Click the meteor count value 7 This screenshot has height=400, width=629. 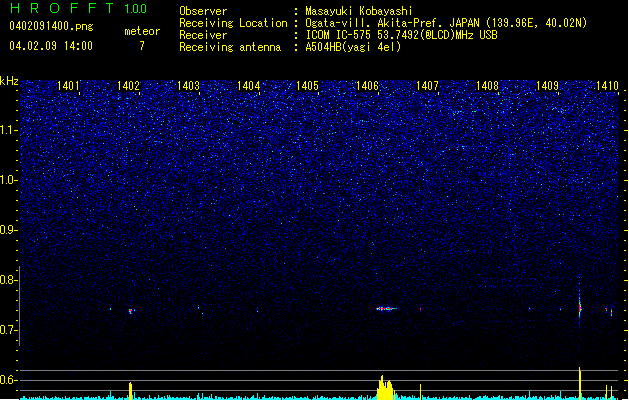pyautogui.click(x=142, y=46)
